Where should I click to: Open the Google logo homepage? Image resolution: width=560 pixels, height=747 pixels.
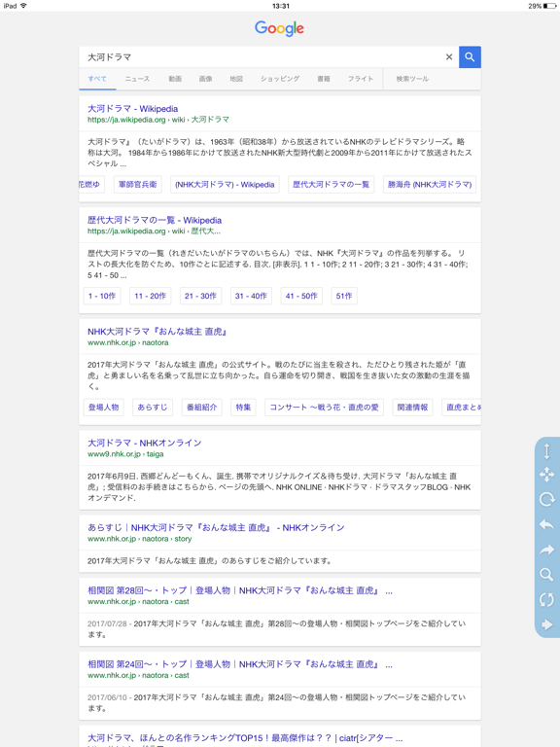tap(280, 28)
